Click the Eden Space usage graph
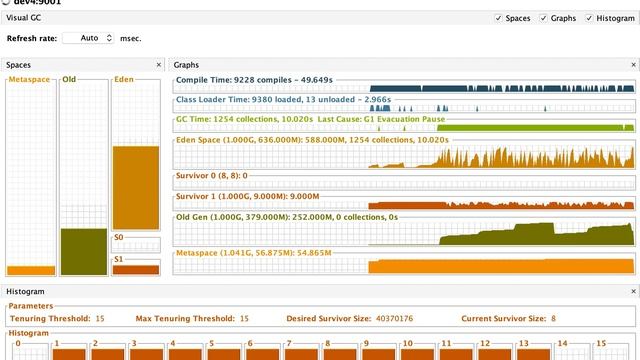 click(404, 156)
